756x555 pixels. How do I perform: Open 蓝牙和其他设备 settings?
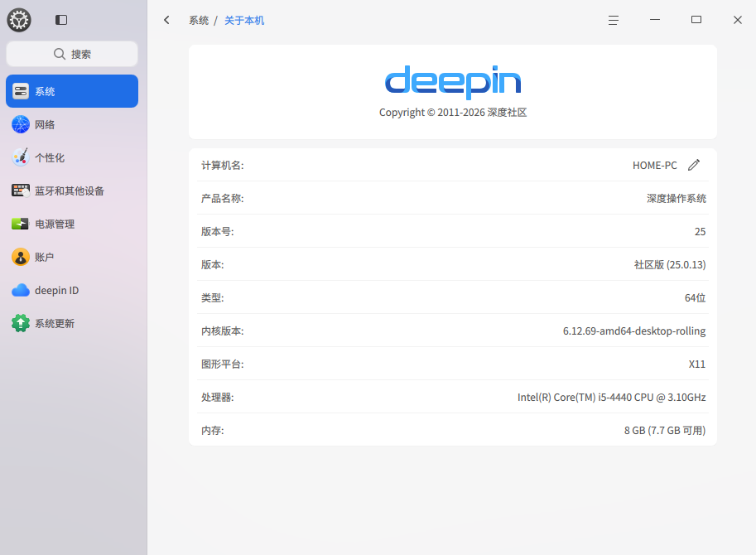pos(72,191)
